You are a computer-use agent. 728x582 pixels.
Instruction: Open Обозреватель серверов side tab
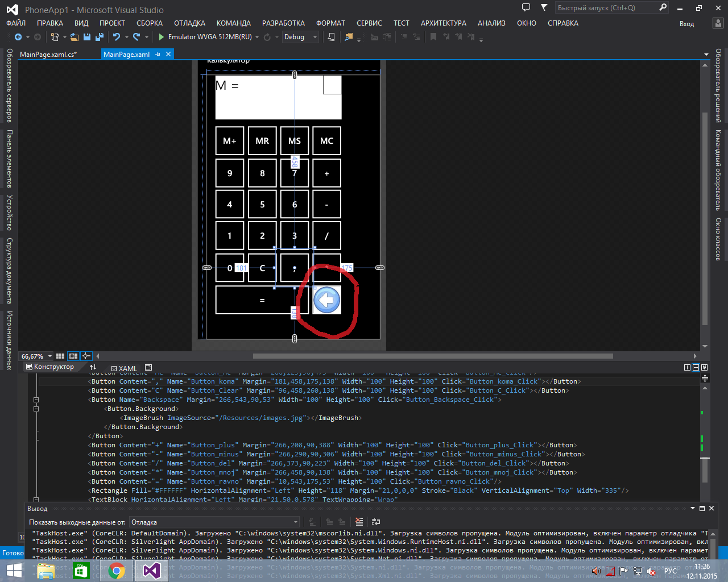click(9, 85)
